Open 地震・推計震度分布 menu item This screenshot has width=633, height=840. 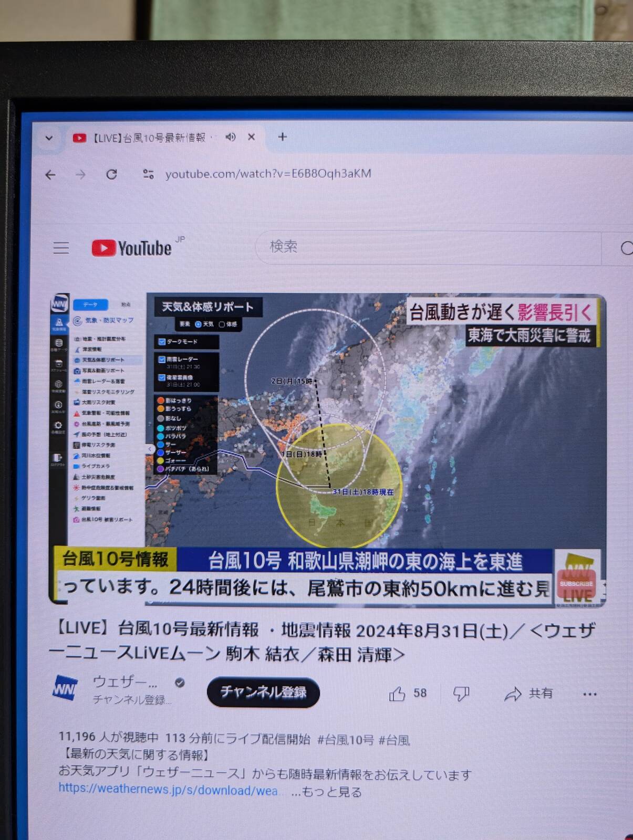pos(100,339)
